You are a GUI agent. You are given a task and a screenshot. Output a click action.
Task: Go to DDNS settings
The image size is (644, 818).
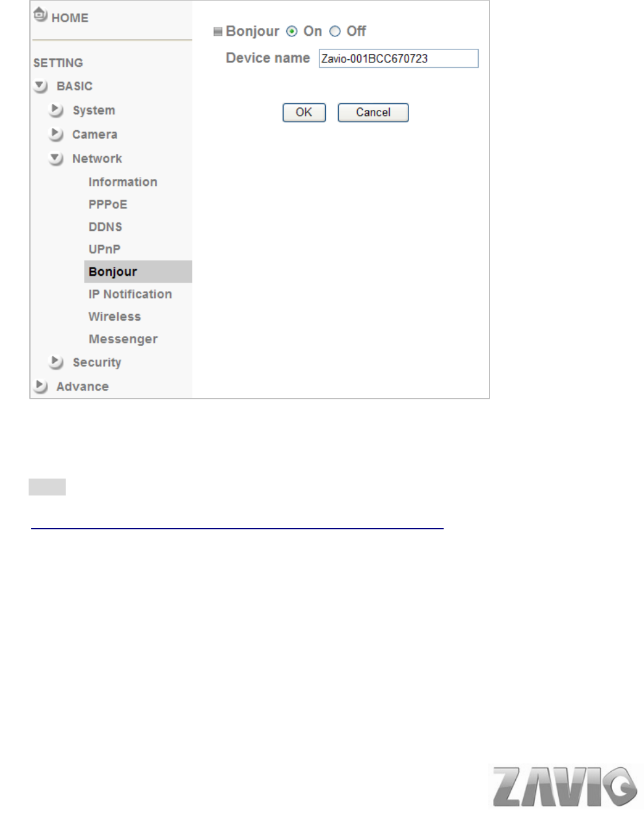pyautogui.click(x=105, y=227)
